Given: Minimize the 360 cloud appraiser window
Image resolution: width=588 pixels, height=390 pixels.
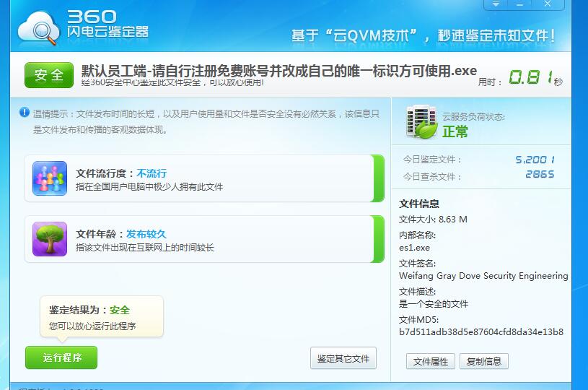Looking at the screenshot, I should click(x=519, y=4).
